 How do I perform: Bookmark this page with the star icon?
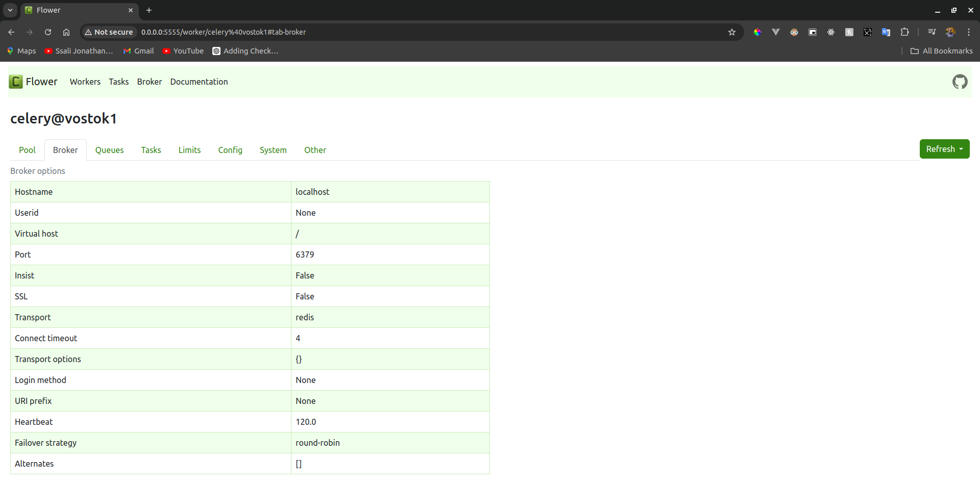tap(731, 32)
